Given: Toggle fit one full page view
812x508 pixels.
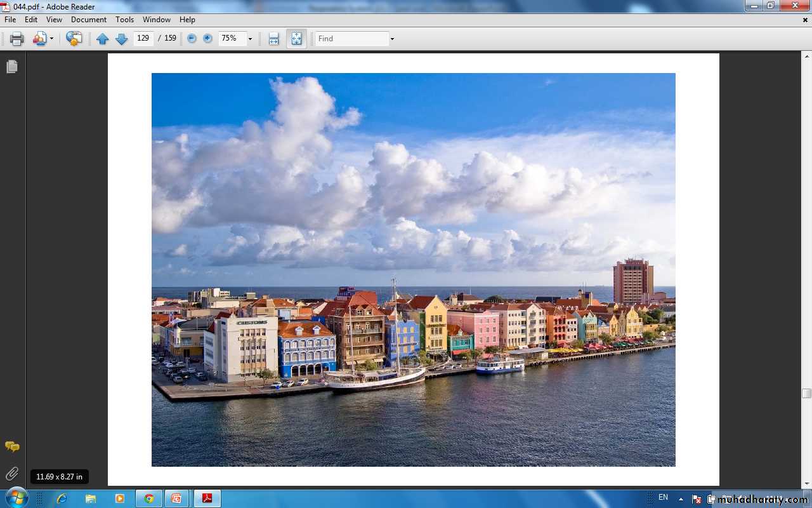Looking at the screenshot, I should (296, 39).
